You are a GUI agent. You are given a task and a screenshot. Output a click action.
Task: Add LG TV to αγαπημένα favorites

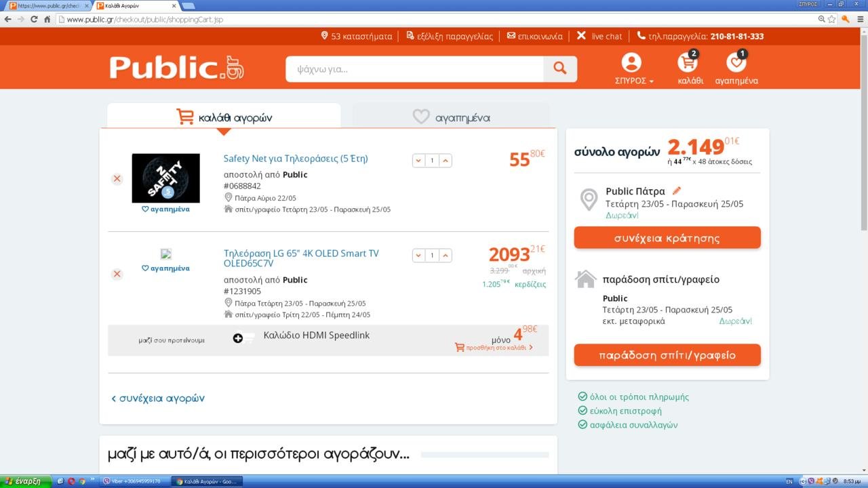[165, 268]
